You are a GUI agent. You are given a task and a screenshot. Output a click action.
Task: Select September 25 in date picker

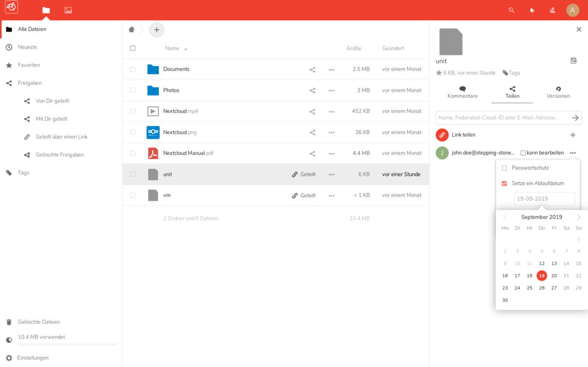(x=529, y=288)
